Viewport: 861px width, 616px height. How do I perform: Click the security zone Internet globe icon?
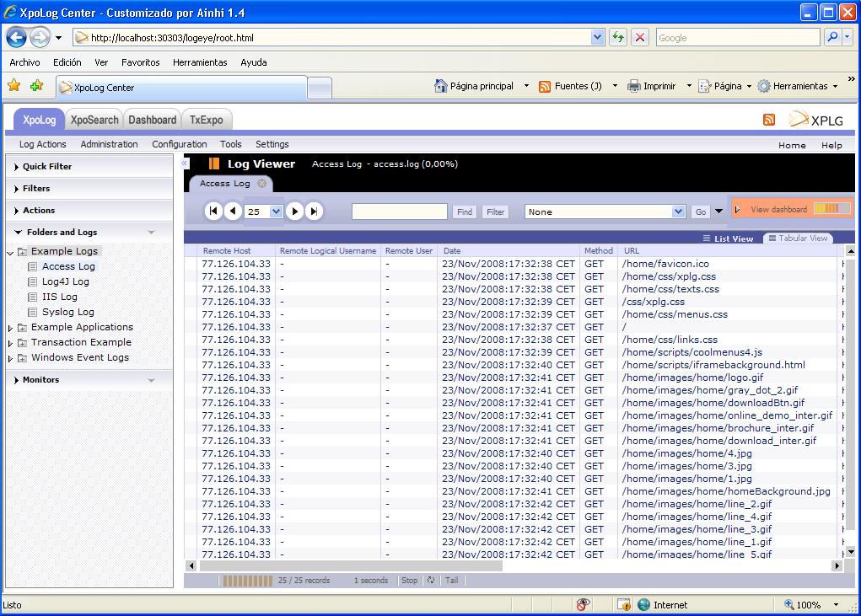pos(644,604)
